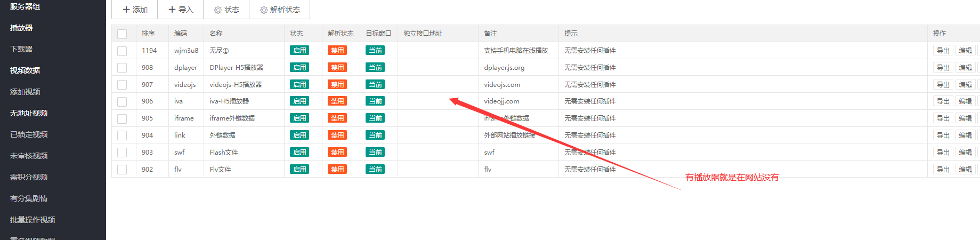Screen dimensions: 980x240
Task: Check the box for row wjm3u8
Action: tap(122, 51)
